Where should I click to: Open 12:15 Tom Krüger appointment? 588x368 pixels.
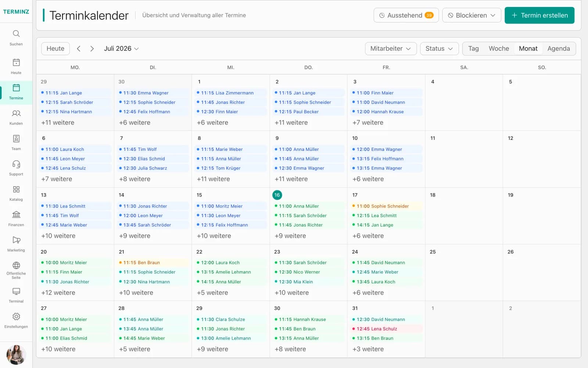coord(231,168)
